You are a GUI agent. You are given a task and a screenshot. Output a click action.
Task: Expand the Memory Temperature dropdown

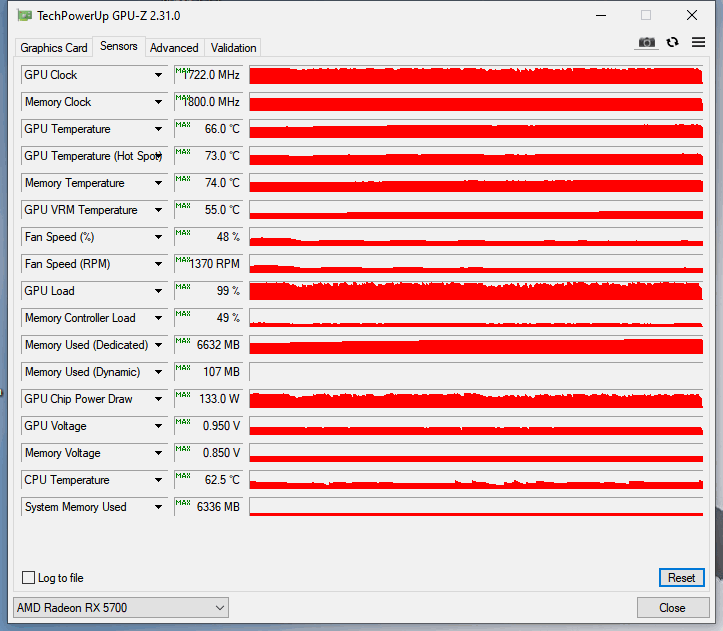pyautogui.click(x=158, y=183)
